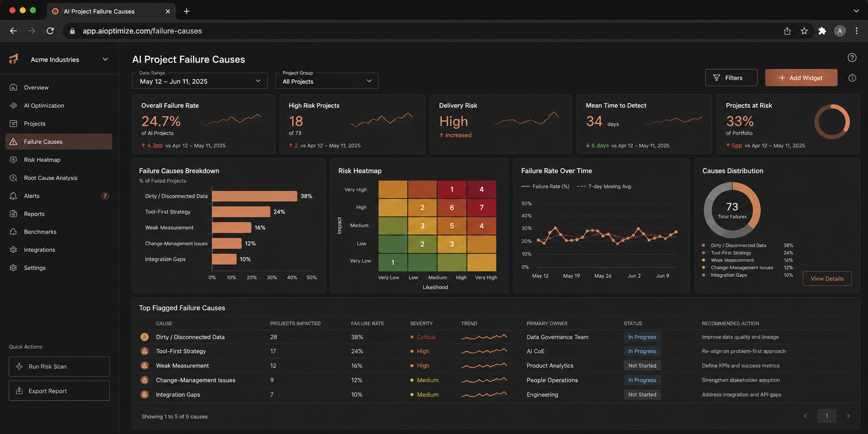Navigate to Benchmarks
This screenshot has height=434, width=868.
tap(59, 232)
